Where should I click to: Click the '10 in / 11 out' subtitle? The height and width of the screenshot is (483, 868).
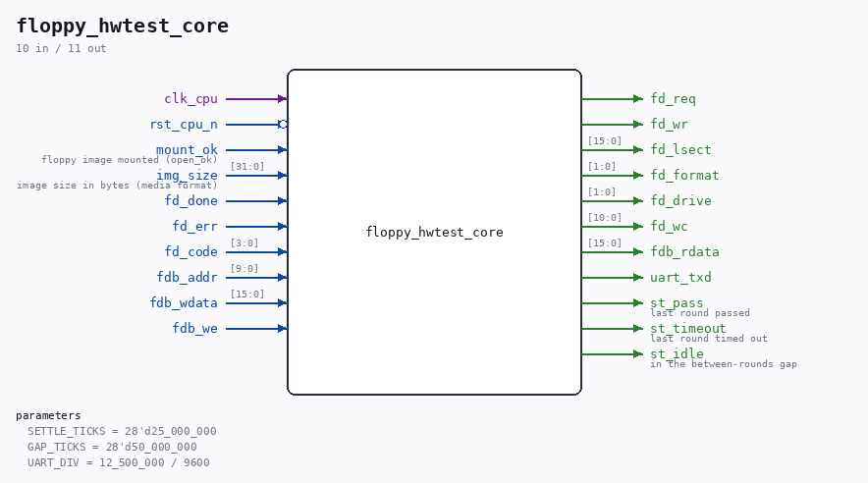(x=61, y=49)
